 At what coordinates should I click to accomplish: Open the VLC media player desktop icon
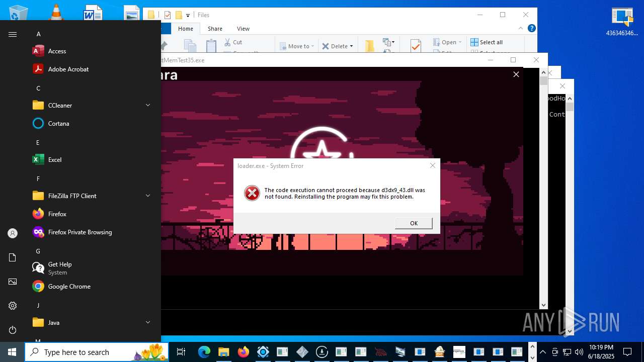pos(56,13)
